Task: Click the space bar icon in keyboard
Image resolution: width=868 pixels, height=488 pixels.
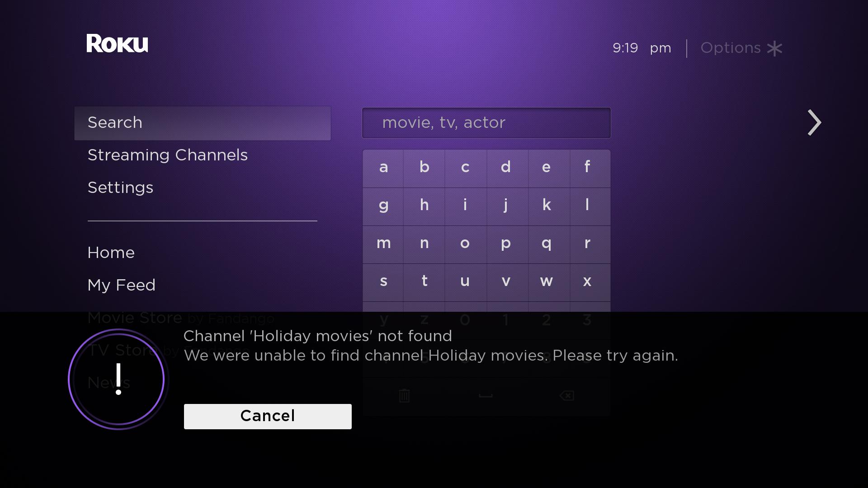Action: coord(485,395)
